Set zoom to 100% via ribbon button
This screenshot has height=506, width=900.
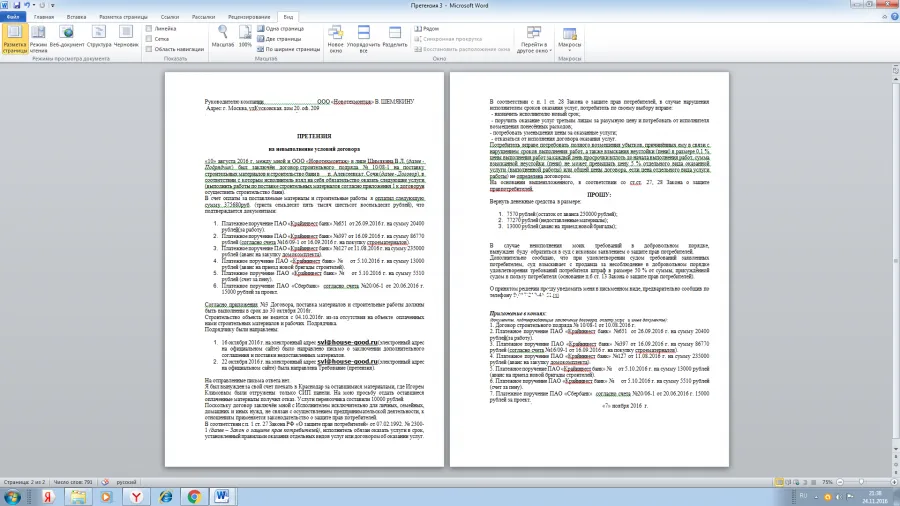(x=245, y=37)
